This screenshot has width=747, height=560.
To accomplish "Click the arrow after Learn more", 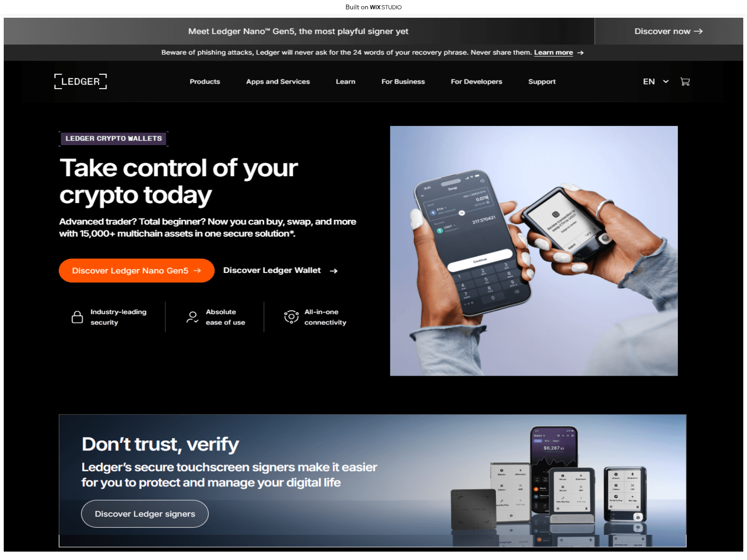I will point(580,53).
